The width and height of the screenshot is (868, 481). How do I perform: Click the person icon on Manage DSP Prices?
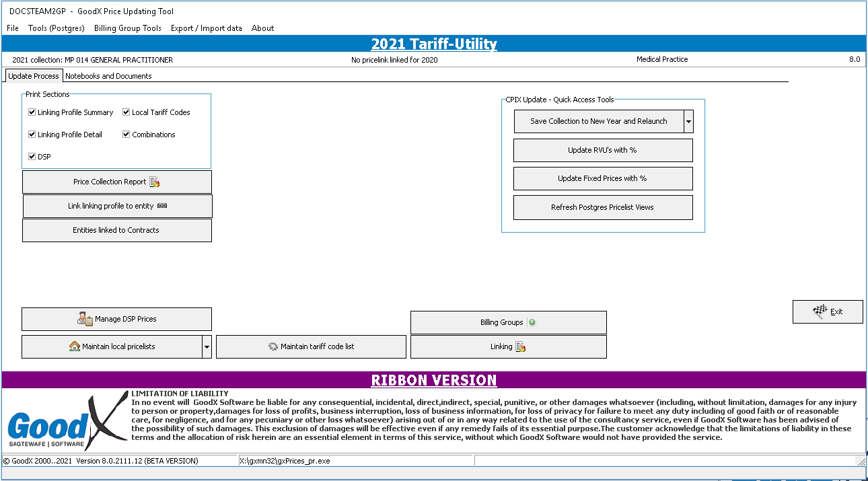(x=85, y=319)
